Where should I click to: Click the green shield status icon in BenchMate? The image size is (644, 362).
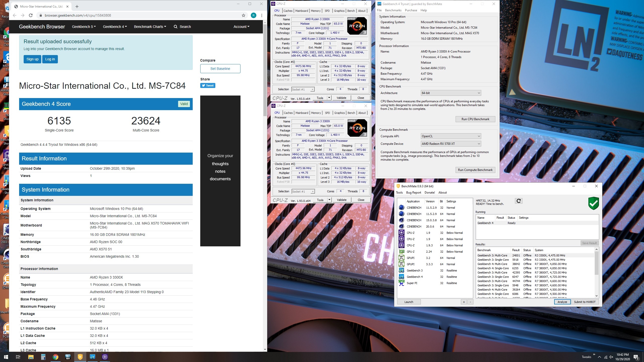[x=593, y=203]
